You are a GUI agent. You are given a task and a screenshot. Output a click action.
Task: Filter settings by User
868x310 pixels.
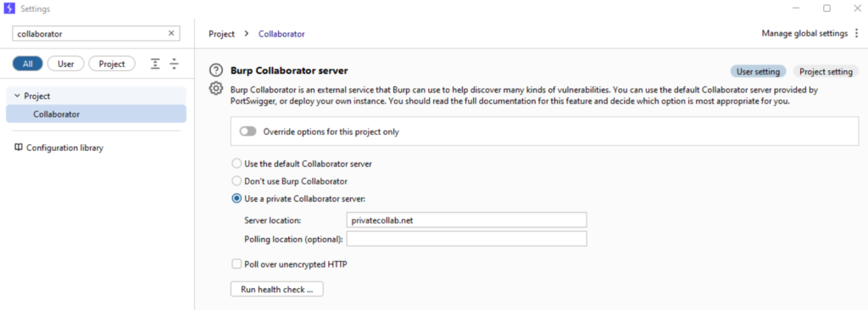click(x=65, y=64)
